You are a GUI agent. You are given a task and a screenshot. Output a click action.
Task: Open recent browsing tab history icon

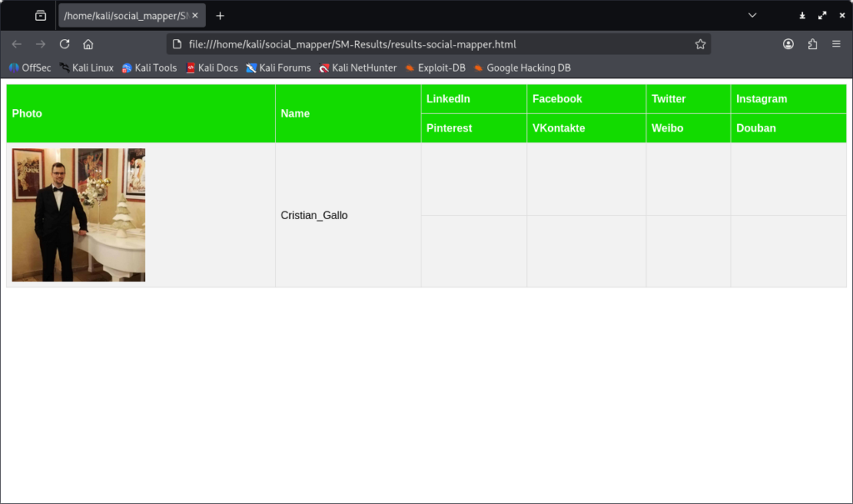pos(40,16)
